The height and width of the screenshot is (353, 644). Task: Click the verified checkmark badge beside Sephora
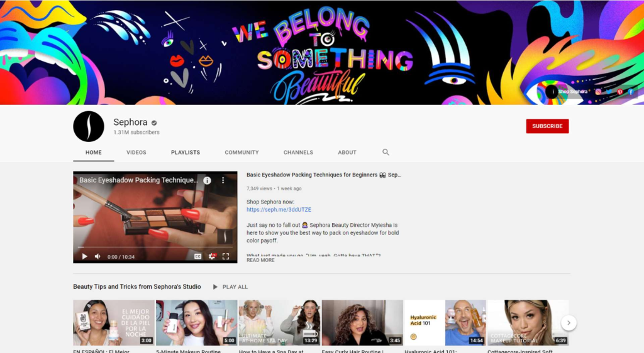click(154, 122)
